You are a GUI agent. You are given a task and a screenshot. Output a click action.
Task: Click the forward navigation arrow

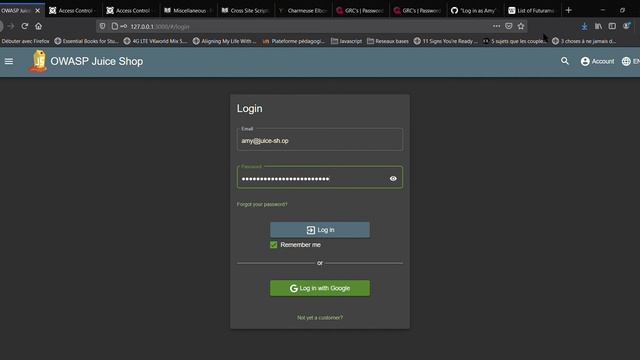point(11,26)
